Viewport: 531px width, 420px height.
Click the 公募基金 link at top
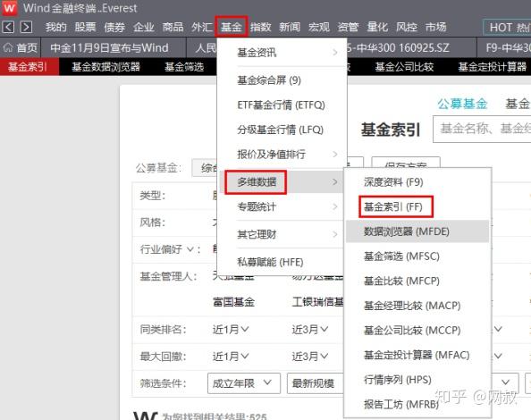[x=462, y=104]
